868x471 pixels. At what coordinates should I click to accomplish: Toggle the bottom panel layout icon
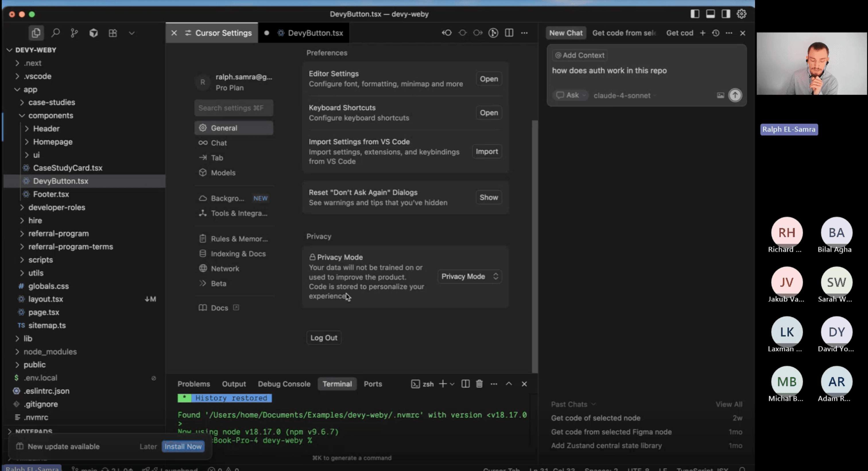(x=710, y=14)
